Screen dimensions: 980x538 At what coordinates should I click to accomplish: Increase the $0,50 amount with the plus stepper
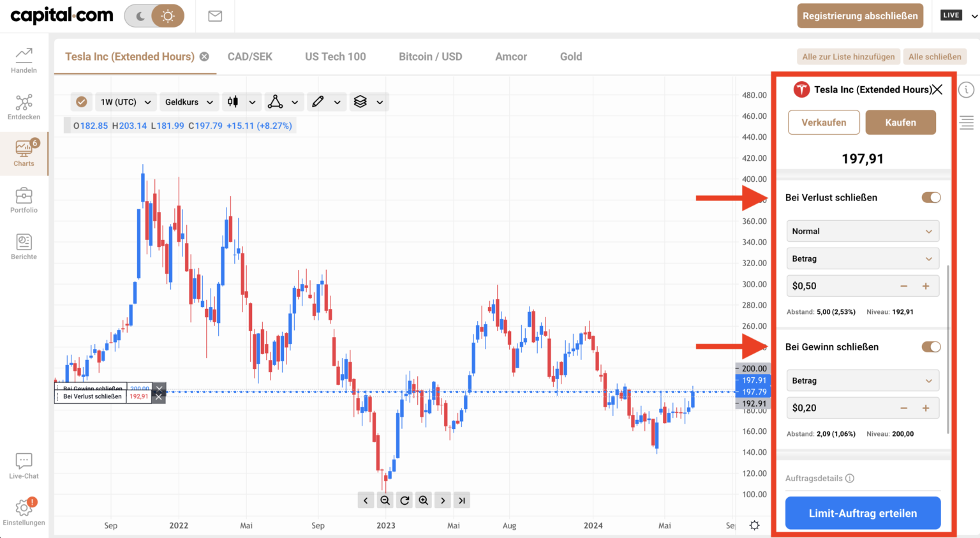click(926, 286)
